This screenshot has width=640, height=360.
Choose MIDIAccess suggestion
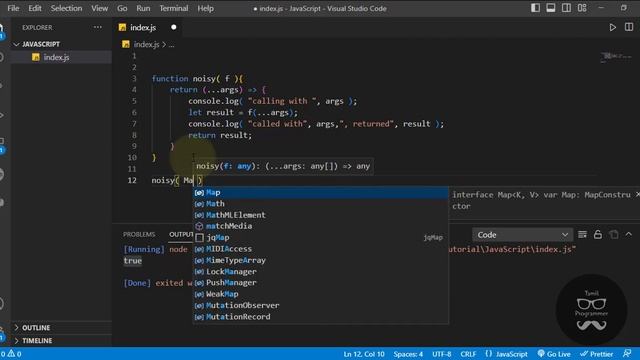320,249
